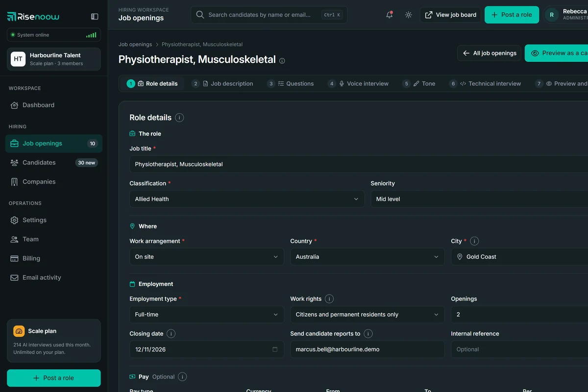The width and height of the screenshot is (588, 392).
Task: Click info icon next to Closing date
Action: [171, 334]
